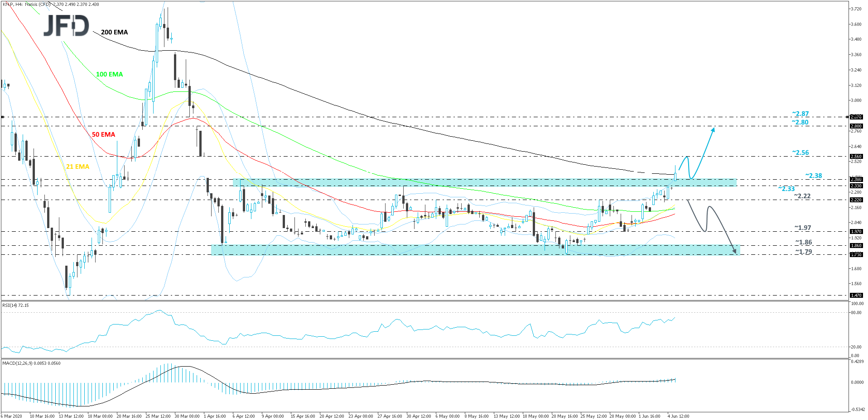Select the red 50 EMA label
Viewport: 868px width, 420px height.
coord(103,134)
